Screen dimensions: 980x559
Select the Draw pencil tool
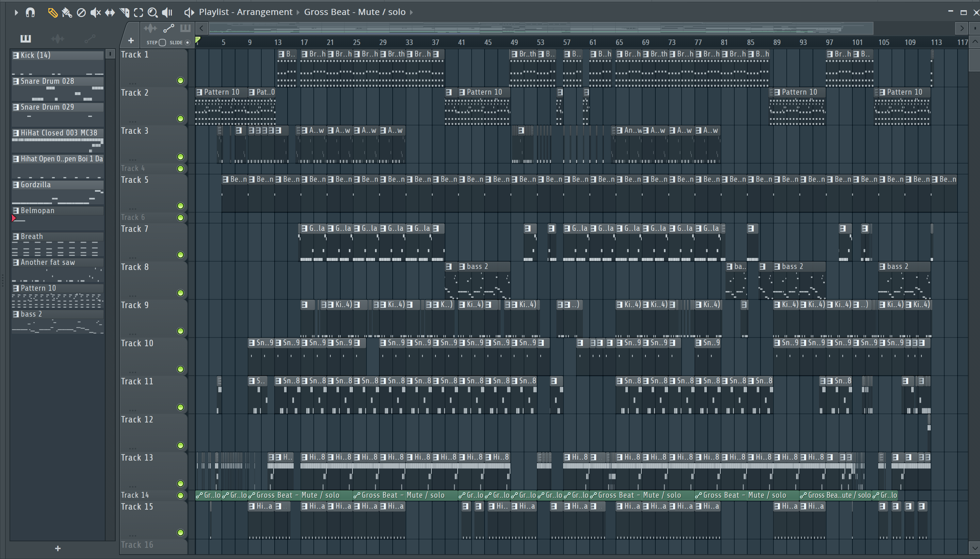[52, 13]
